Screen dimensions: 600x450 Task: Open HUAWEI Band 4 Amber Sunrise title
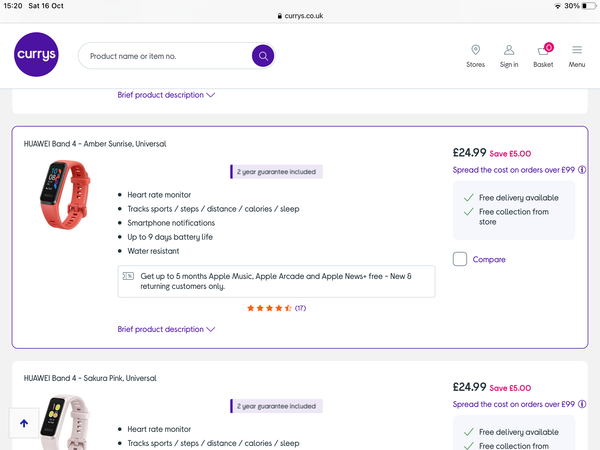(x=95, y=144)
